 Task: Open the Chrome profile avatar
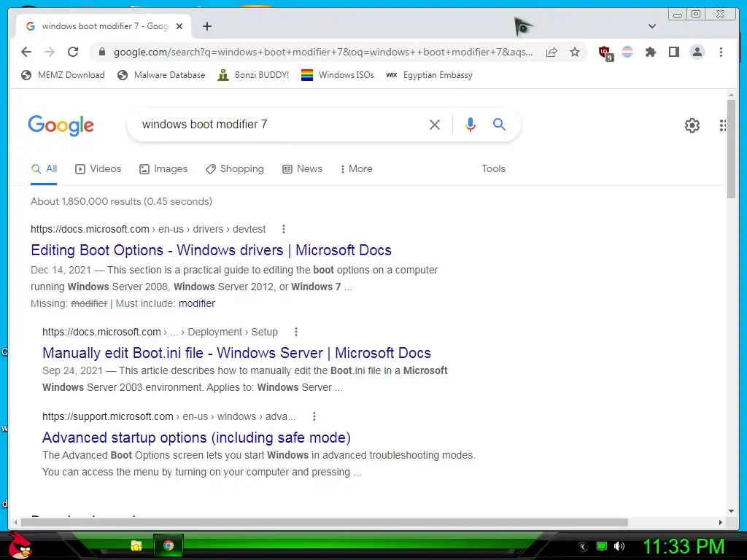coord(697,52)
